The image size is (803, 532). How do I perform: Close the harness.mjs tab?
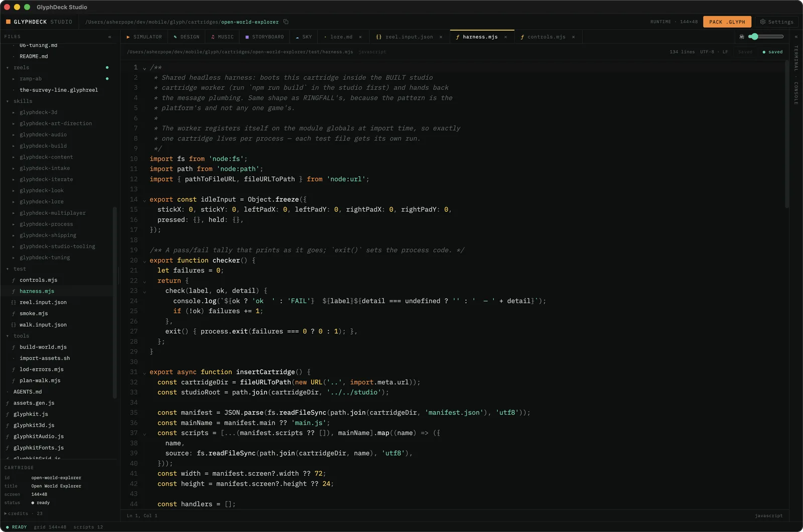coord(505,37)
